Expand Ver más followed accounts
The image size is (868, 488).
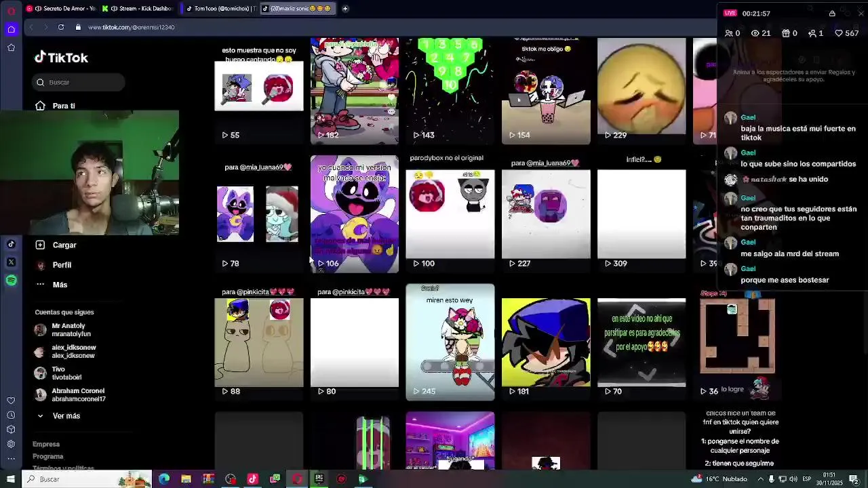pos(58,415)
